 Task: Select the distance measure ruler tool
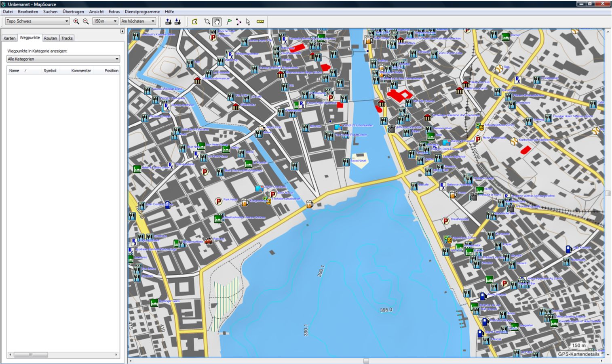tap(260, 21)
